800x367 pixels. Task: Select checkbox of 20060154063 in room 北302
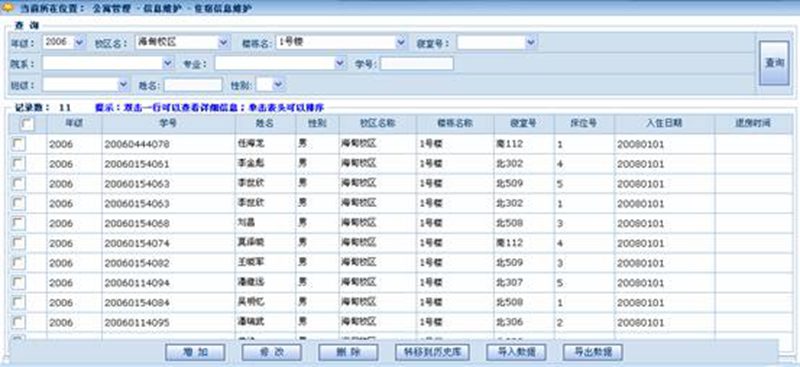pyautogui.click(x=19, y=204)
